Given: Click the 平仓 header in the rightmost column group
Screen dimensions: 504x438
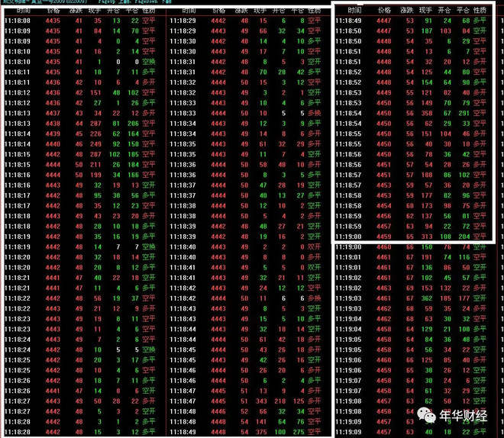Looking at the screenshot, I should pyautogui.click(x=463, y=10).
